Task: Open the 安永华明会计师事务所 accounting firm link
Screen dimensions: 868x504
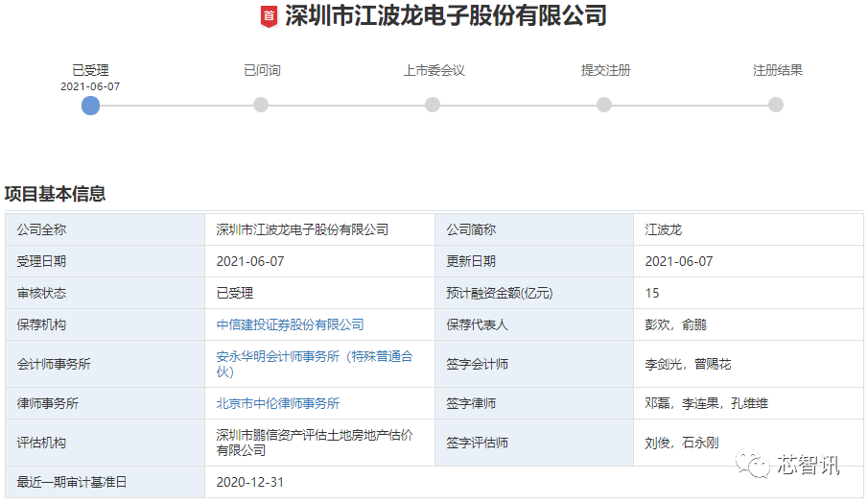Action: click(315, 364)
